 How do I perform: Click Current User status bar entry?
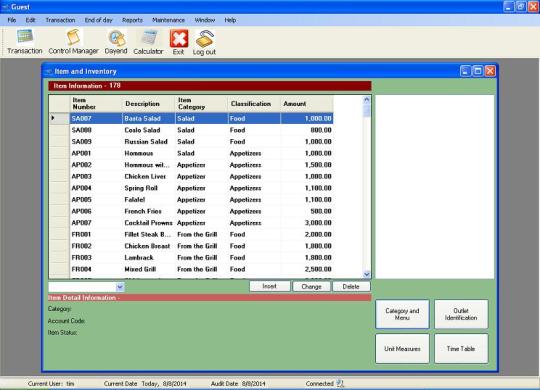51,383
